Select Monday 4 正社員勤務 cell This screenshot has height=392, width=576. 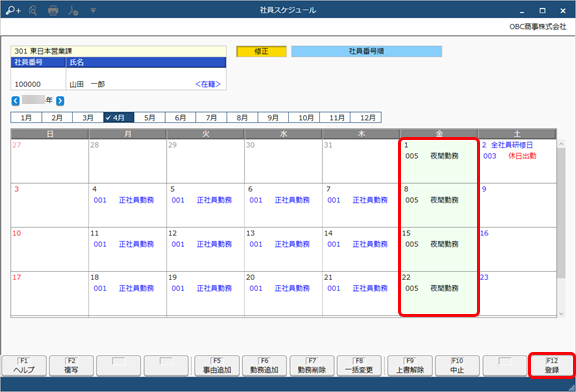click(127, 205)
